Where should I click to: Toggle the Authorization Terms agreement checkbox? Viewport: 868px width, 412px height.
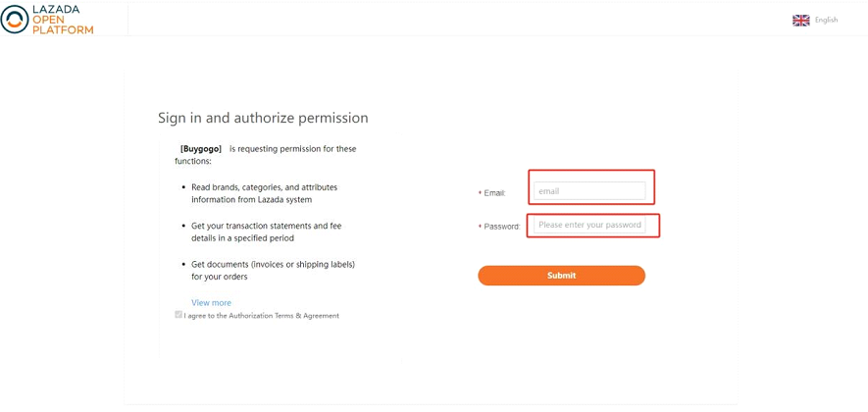pos(179,315)
